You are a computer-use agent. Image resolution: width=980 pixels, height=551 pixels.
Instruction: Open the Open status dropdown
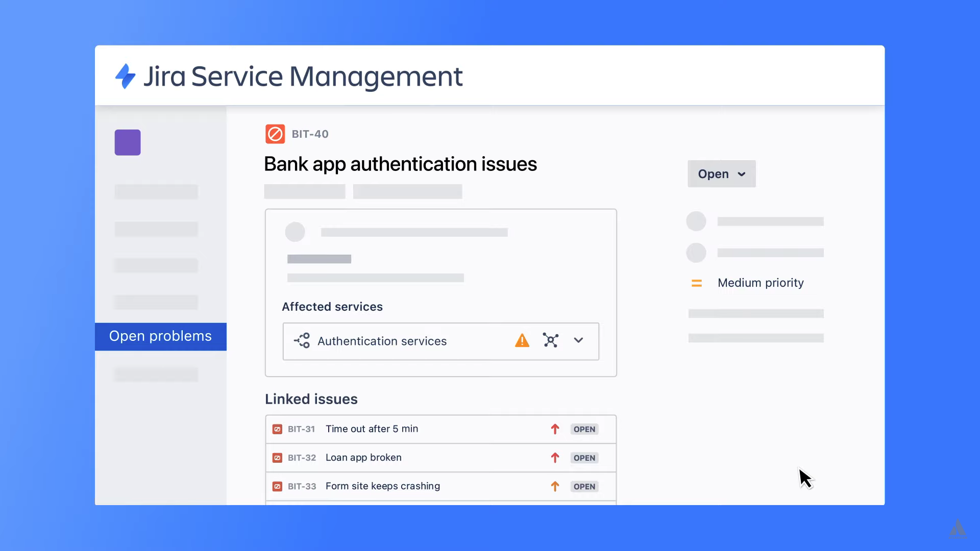tap(721, 174)
